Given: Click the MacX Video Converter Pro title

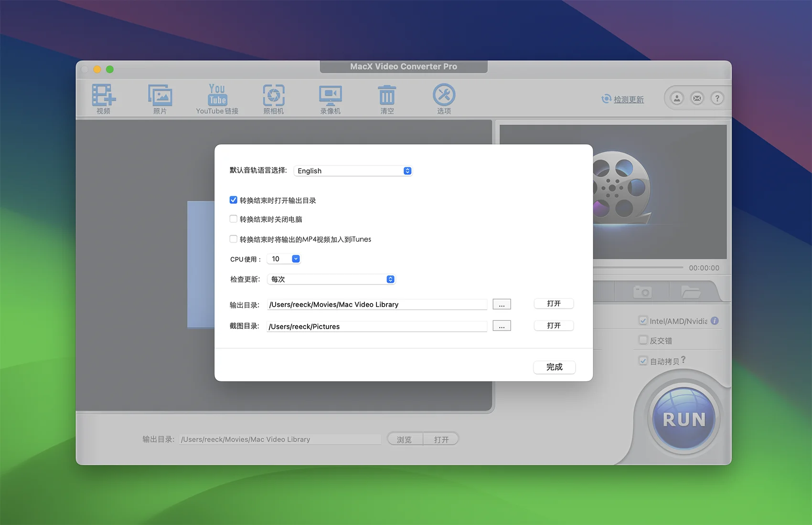Looking at the screenshot, I should 404,67.
